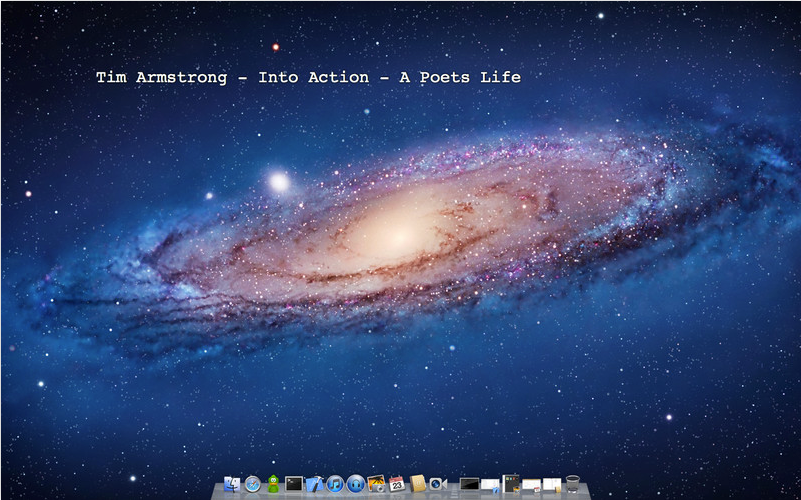The height and width of the screenshot is (500, 801).
Task: Restore minimized Address Book window thumbnail
Action: click(552, 485)
